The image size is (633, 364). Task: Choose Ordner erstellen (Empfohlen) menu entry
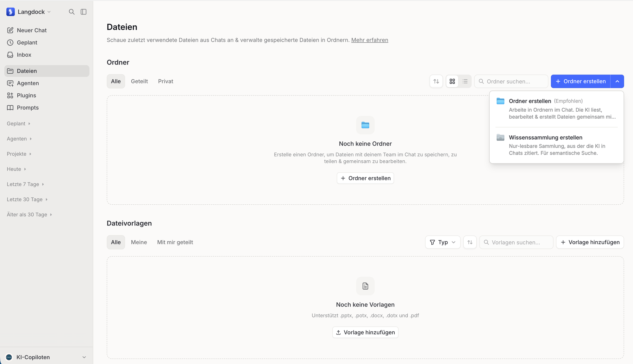(x=556, y=109)
